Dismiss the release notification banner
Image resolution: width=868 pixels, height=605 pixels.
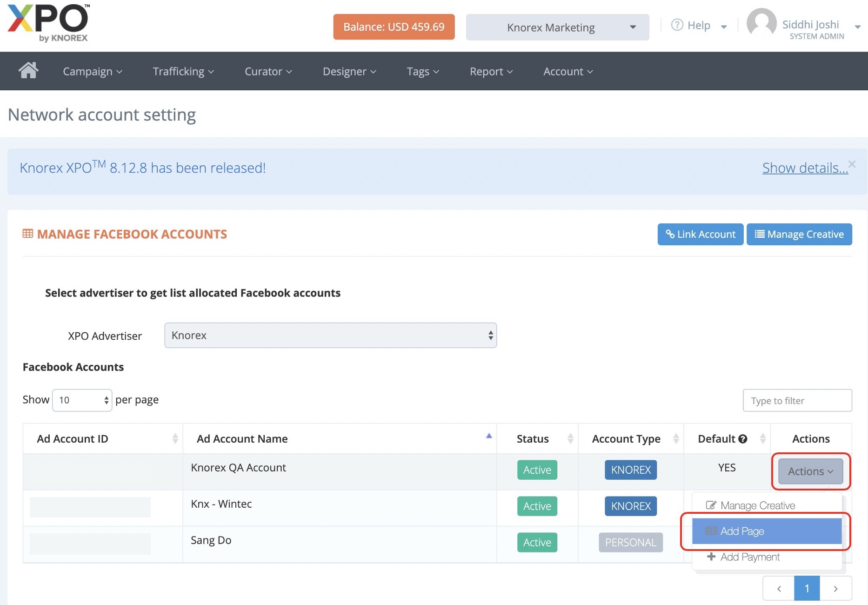tap(852, 164)
